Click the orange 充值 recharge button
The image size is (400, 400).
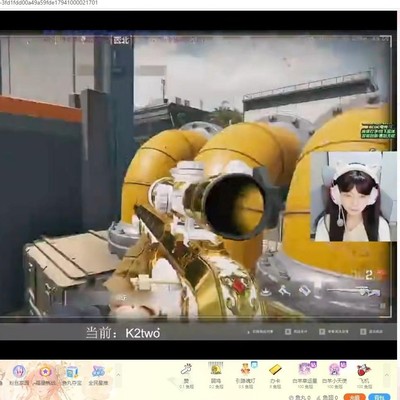354,397
